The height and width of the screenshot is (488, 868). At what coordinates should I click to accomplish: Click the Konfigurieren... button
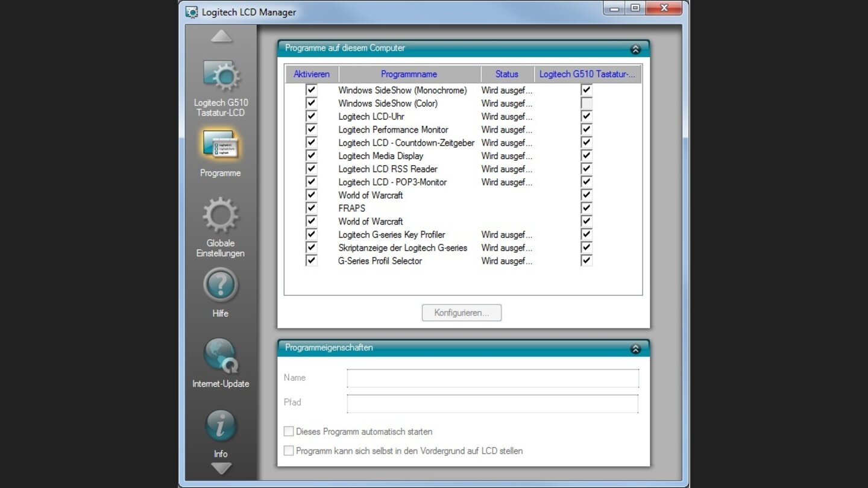pos(462,313)
